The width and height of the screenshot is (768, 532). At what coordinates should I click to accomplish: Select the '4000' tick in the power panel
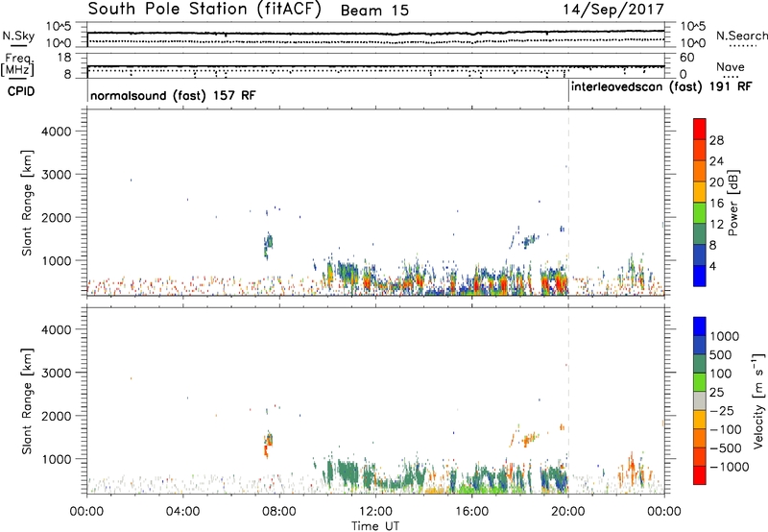(57, 132)
